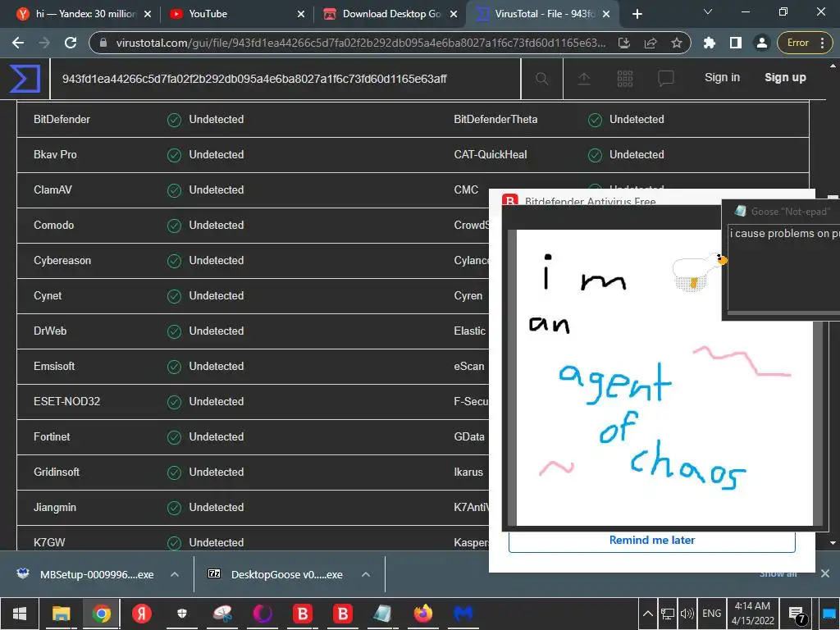Click the Cybereason engine name

tap(62, 260)
